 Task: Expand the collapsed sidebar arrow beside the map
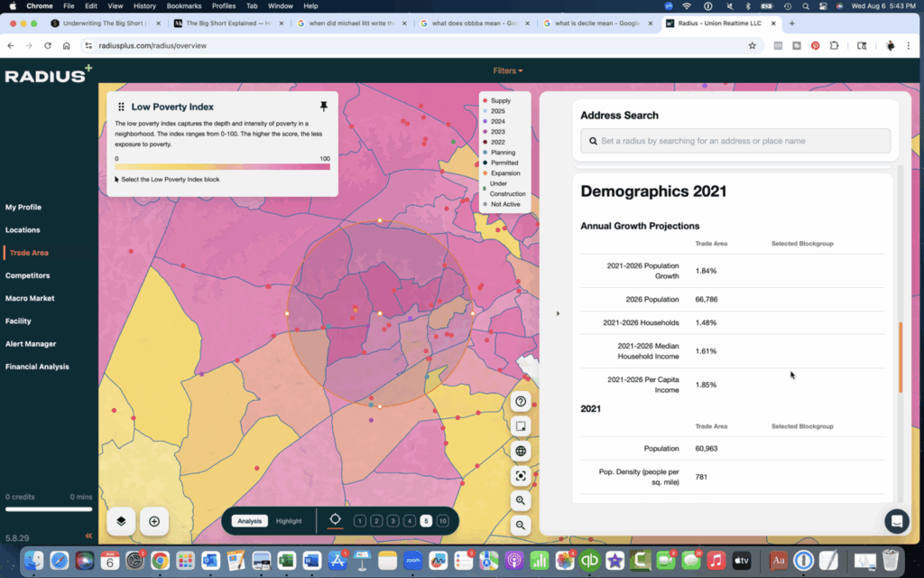tap(558, 313)
